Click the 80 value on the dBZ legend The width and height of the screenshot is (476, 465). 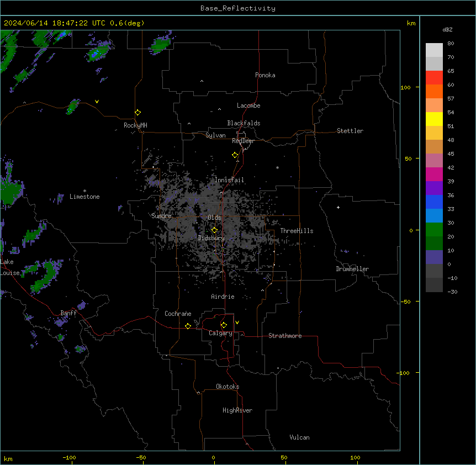tap(451, 44)
